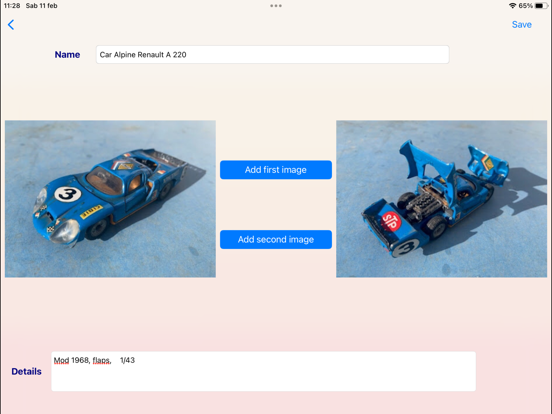Tap the Add first image button
This screenshot has height=414, width=552.
pos(276,170)
